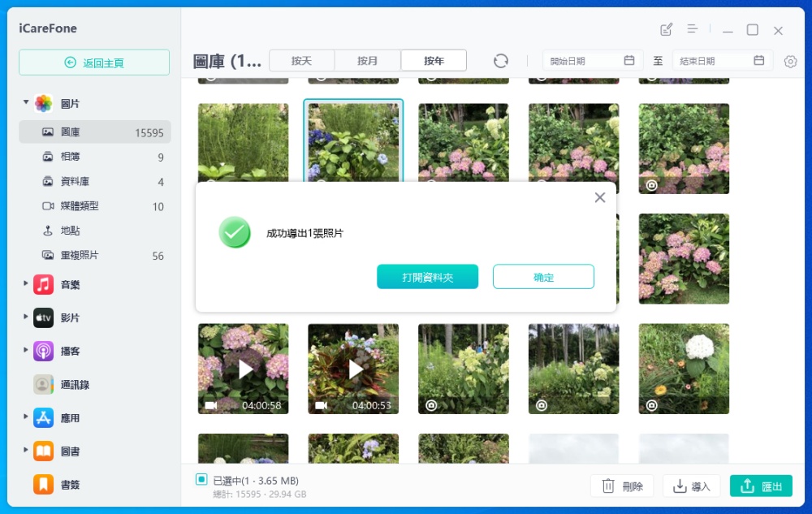Close the export success dialog
This screenshot has height=514, width=812.
(600, 197)
